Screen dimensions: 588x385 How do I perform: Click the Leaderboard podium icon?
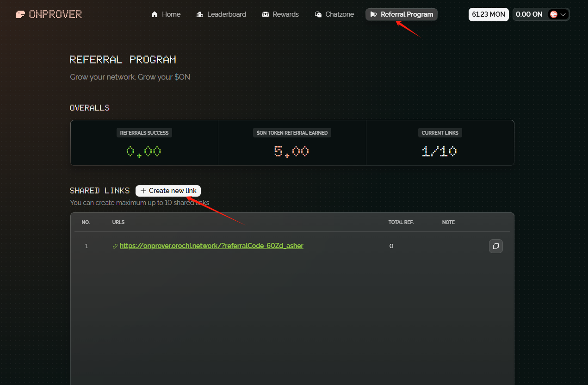click(x=200, y=14)
